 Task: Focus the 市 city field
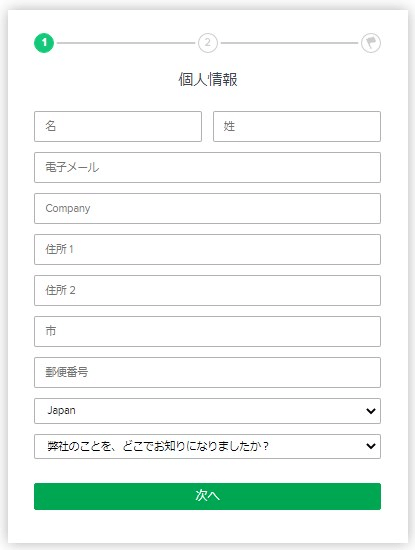click(x=207, y=331)
